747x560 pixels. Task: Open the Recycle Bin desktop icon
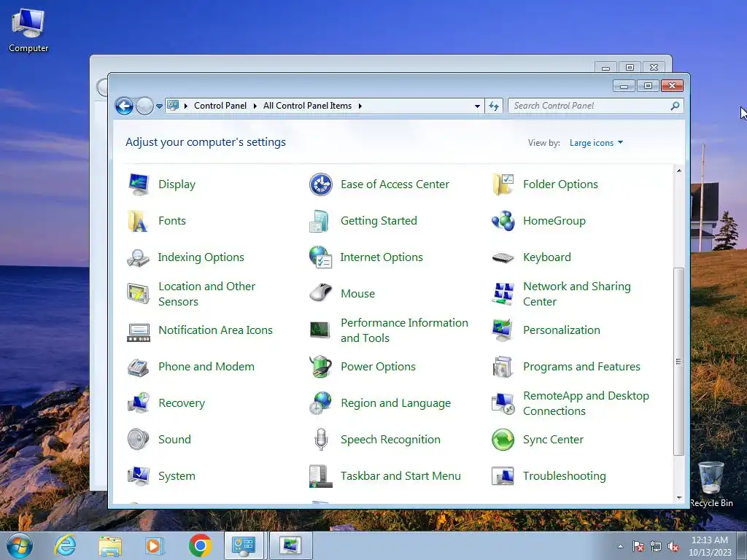click(711, 485)
